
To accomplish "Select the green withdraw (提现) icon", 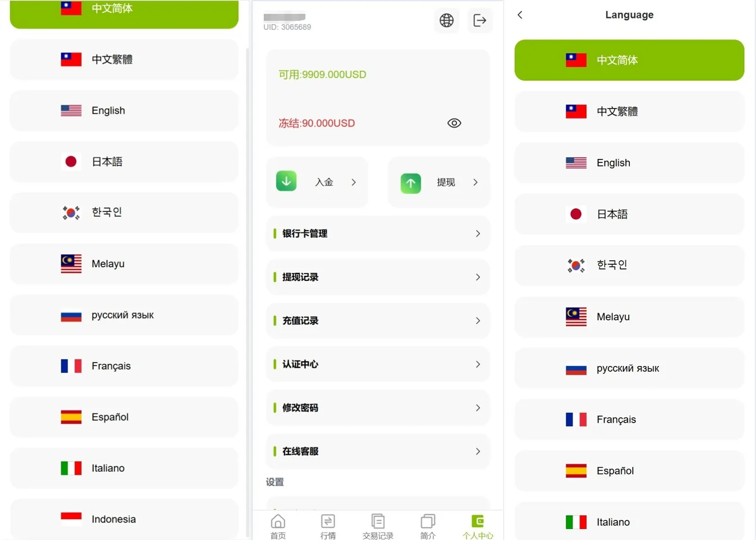I will point(410,183).
